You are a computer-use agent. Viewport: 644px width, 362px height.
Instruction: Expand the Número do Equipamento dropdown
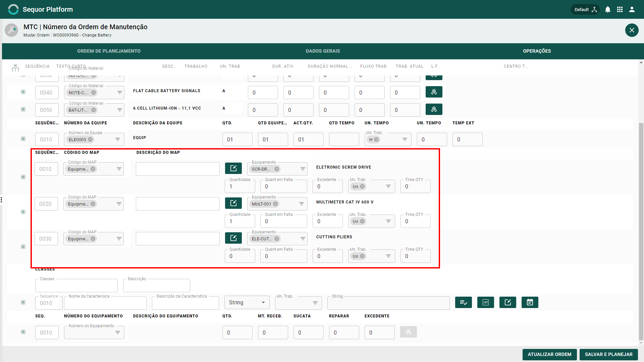[118, 333]
